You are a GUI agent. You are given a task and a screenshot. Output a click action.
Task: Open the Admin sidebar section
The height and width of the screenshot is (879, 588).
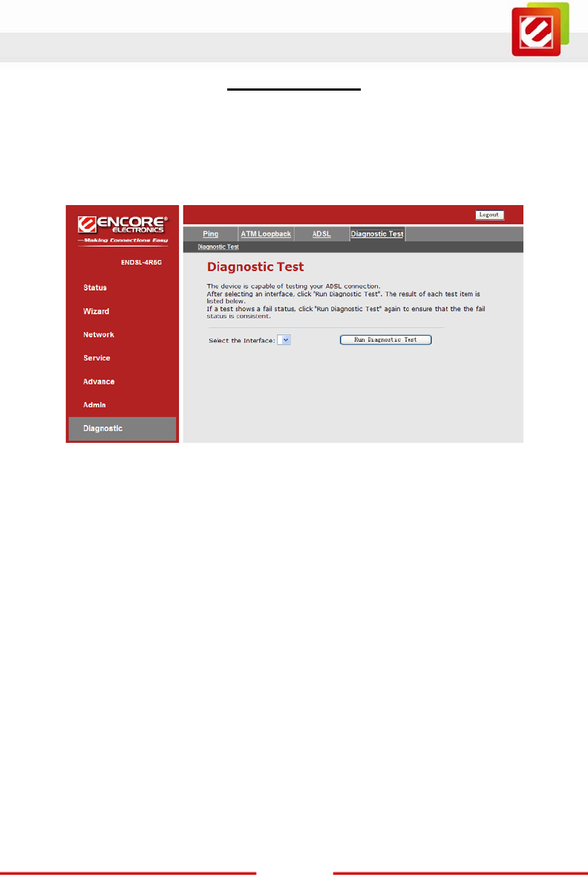(94, 405)
